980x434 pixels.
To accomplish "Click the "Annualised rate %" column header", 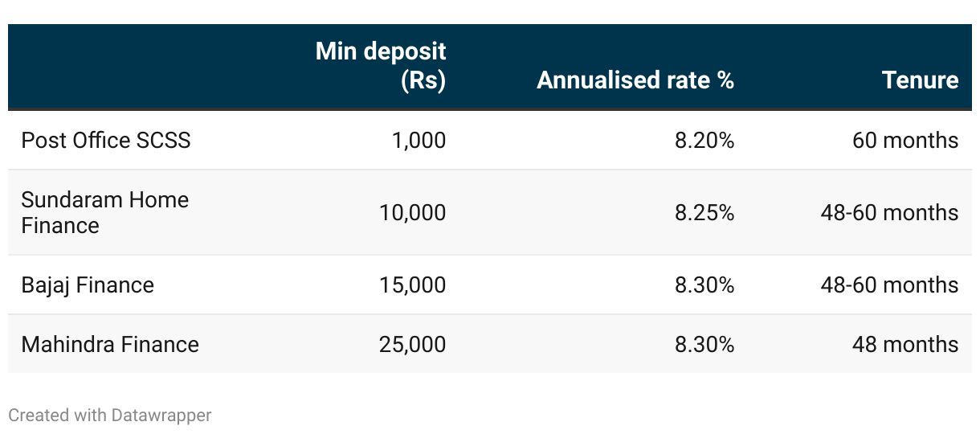I will (635, 80).
